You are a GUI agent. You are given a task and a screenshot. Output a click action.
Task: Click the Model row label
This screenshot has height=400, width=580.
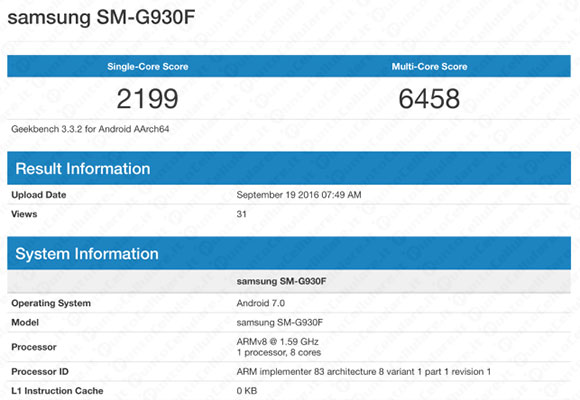click(25, 322)
